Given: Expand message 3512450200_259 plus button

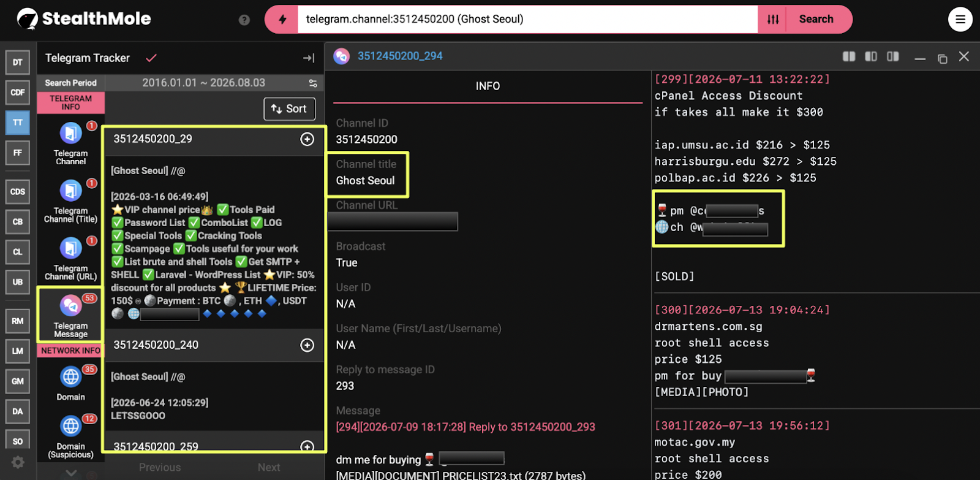Looking at the screenshot, I should pyautogui.click(x=307, y=446).
